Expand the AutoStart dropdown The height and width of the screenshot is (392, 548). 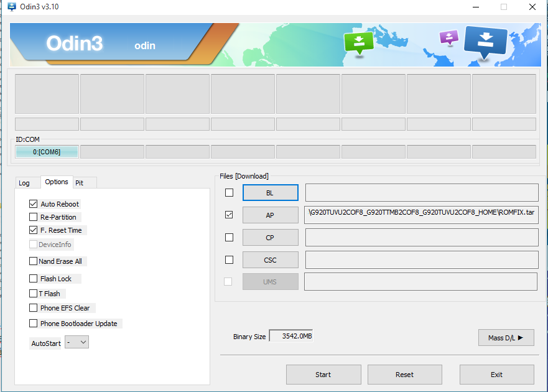pos(77,342)
